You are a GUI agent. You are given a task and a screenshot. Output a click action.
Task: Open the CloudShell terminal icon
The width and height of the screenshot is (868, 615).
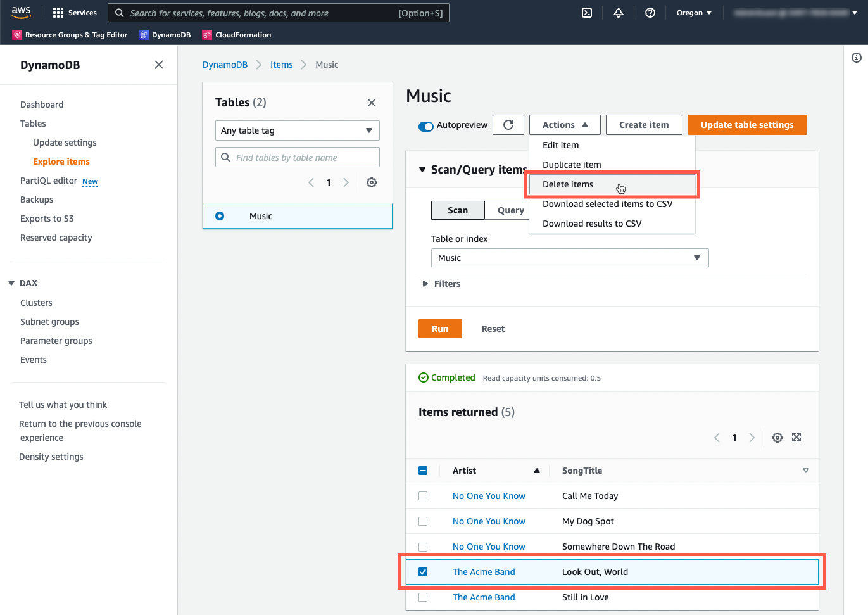click(x=587, y=13)
